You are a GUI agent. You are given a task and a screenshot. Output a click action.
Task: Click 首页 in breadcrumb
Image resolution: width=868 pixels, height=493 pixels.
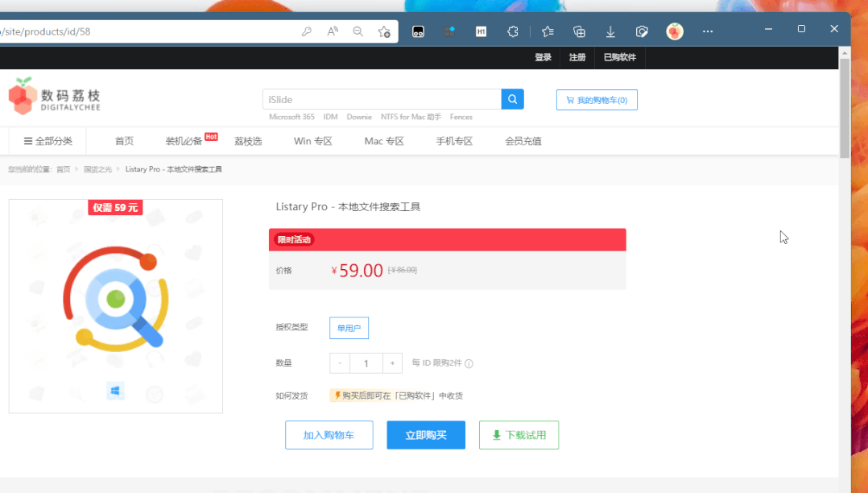[63, 169]
